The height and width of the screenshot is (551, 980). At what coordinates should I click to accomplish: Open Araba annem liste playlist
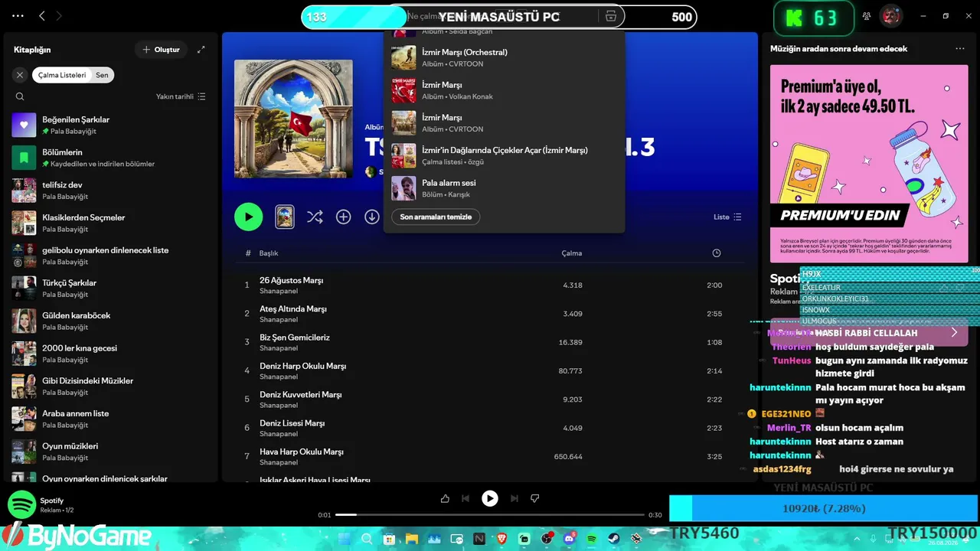point(111,419)
